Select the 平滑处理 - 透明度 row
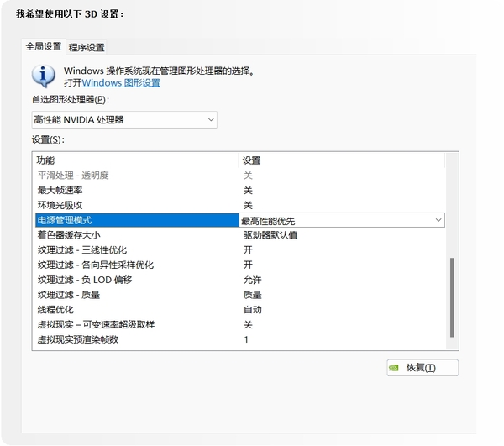504x446 pixels. (239, 176)
